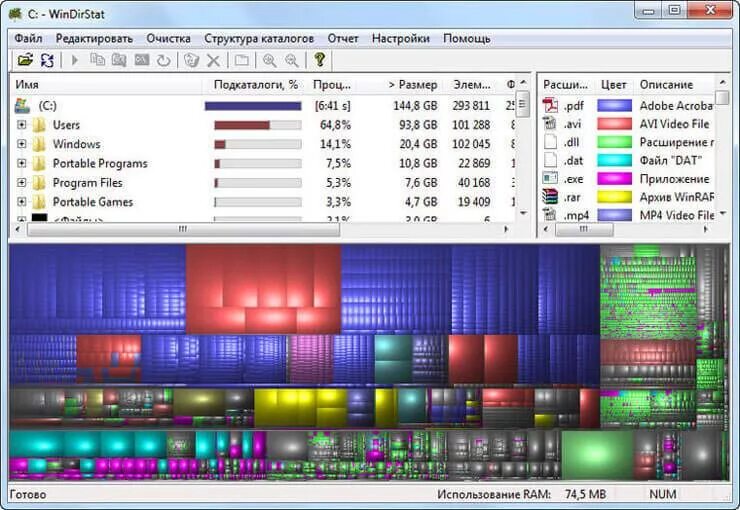
Task: Click the directory list horizontal scrollbar thumb
Action: click(x=183, y=230)
